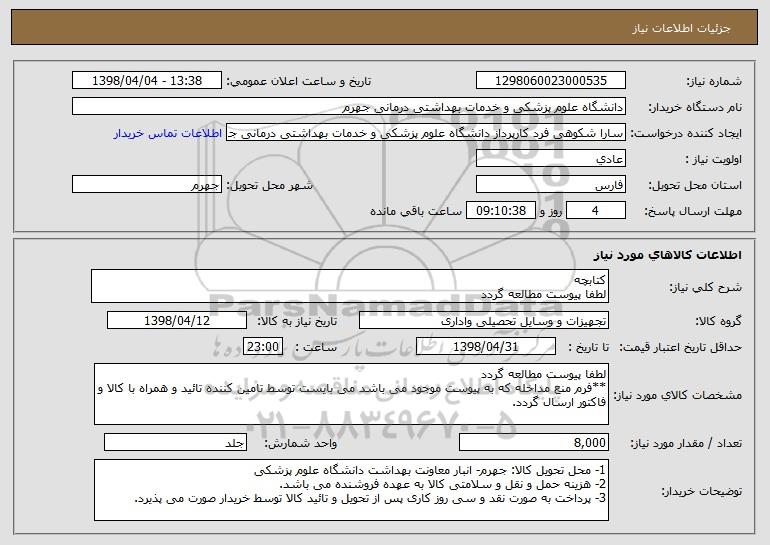Click the شهر محل تحویل label

pyautogui.click(x=269, y=186)
